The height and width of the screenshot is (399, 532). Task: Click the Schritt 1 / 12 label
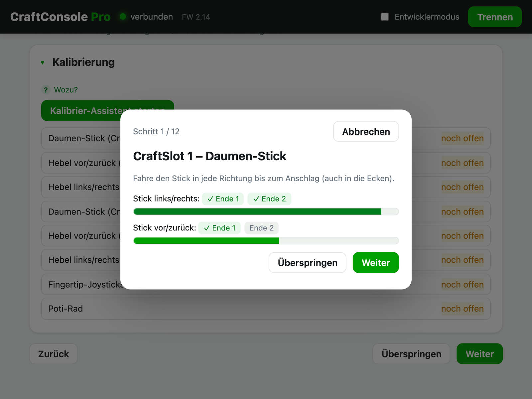[156, 132]
